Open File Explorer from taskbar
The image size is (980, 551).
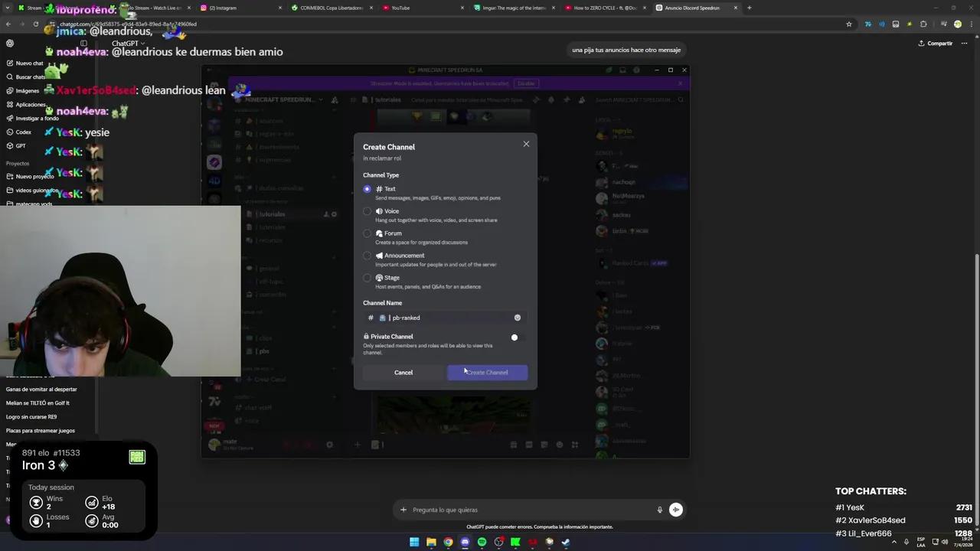pyautogui.click(x=431, y=542)
